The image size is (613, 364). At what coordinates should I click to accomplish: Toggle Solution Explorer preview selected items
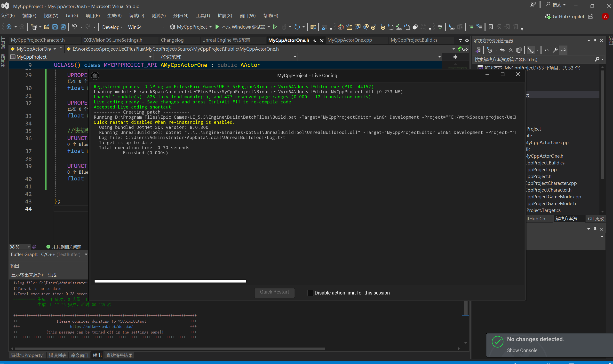tap(563, 50)
